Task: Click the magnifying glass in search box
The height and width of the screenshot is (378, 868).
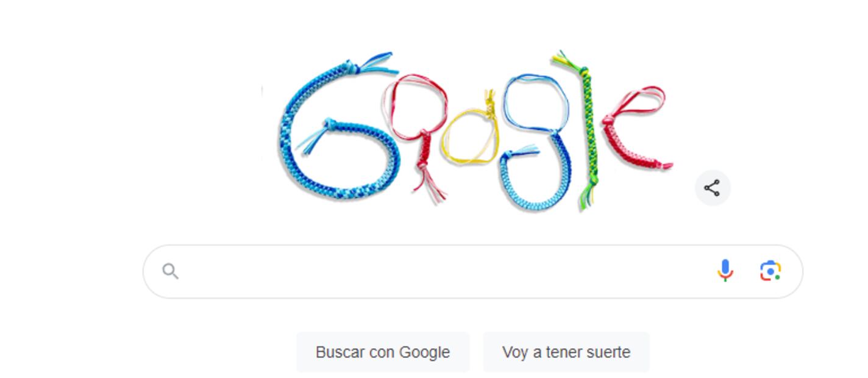Action: (x=170, y=271)
